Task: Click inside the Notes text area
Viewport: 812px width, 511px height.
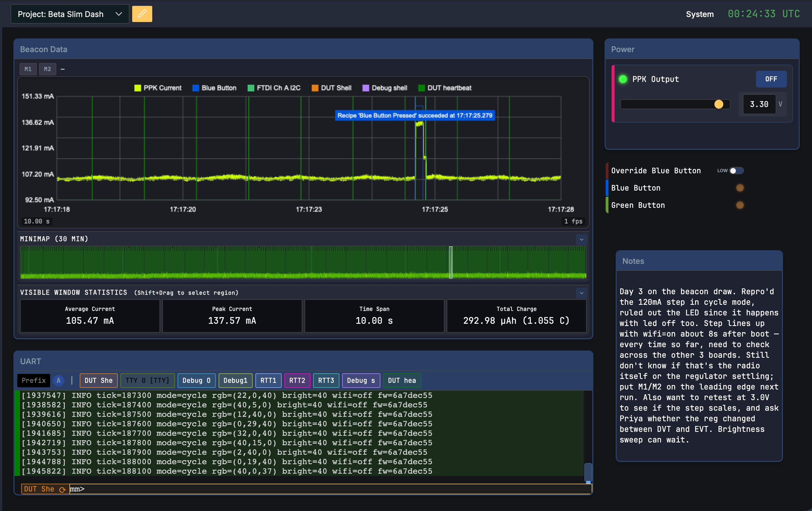Action: point(699,366)
